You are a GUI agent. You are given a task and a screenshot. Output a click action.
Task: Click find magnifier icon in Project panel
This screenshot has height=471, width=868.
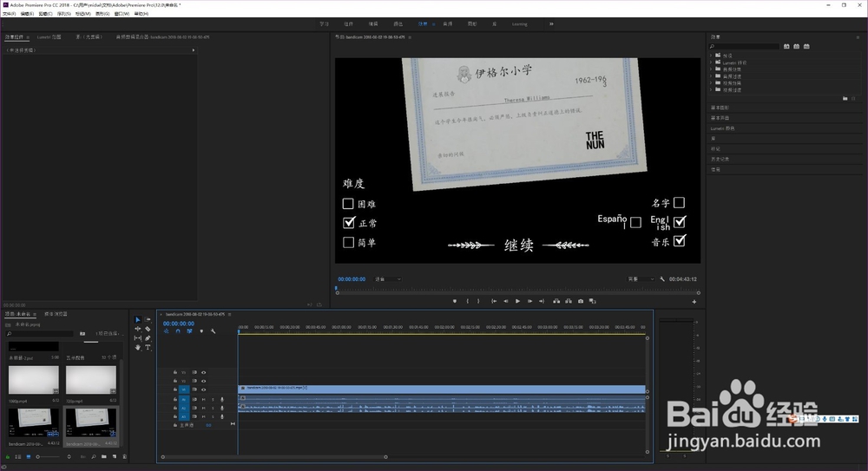pos(94,456)
